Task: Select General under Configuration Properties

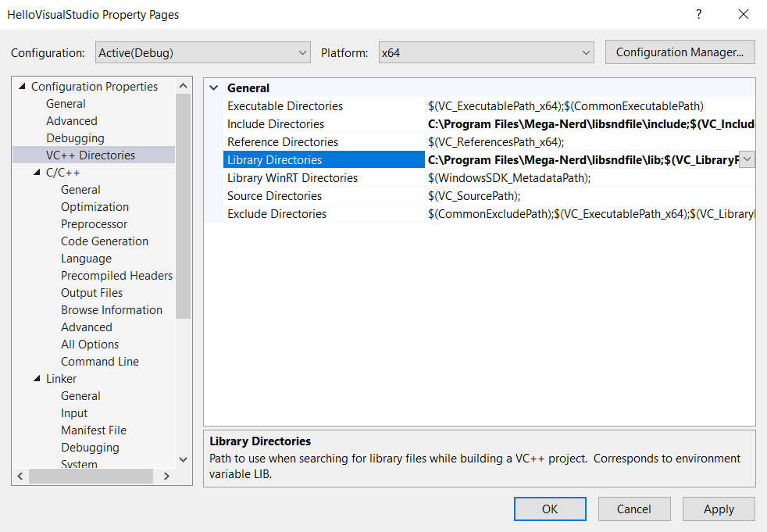Action: click(x=66, y=104)
